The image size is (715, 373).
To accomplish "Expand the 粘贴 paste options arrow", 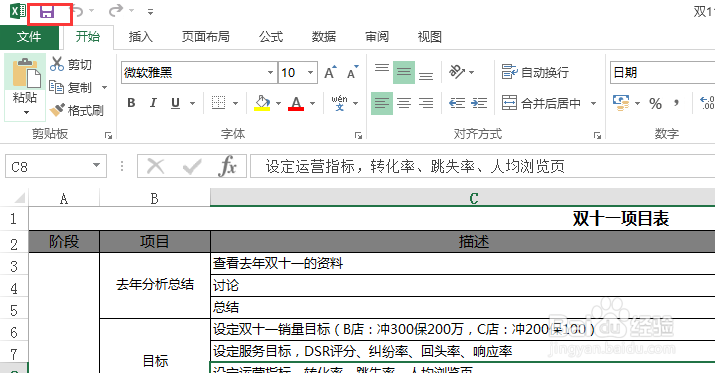I will pyautogui.click(x=26, y=112).
